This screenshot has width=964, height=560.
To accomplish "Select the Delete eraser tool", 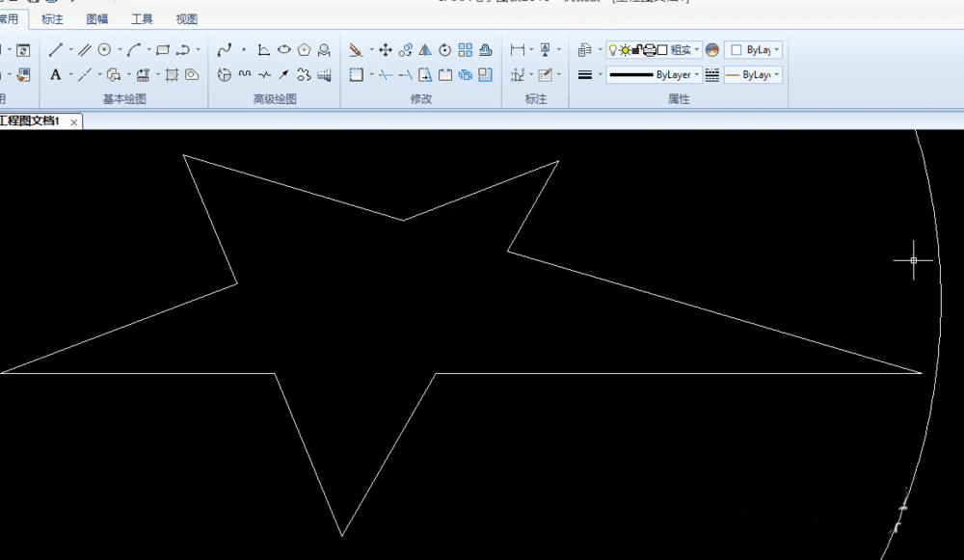I will [356, 50].
